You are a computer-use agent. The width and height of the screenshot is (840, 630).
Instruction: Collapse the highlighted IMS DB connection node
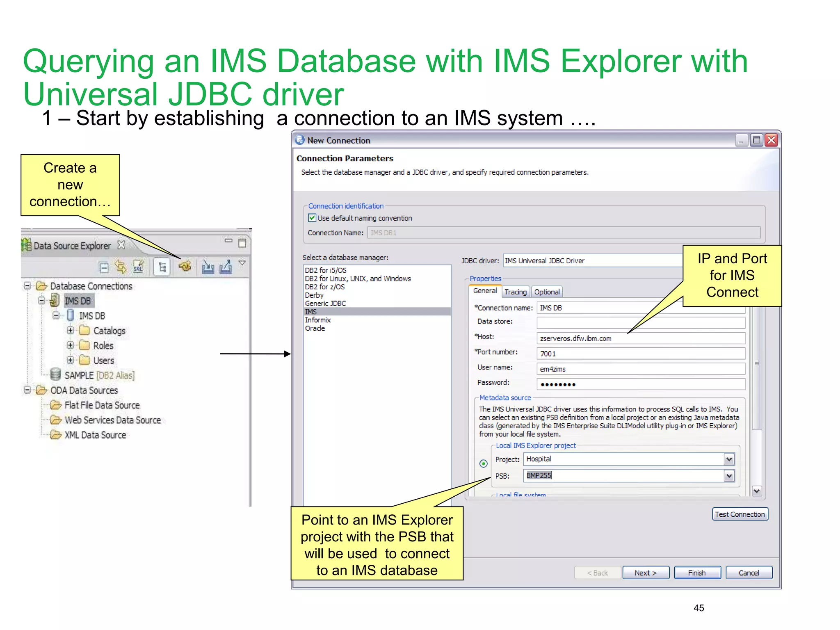click(x=41, y=300)
